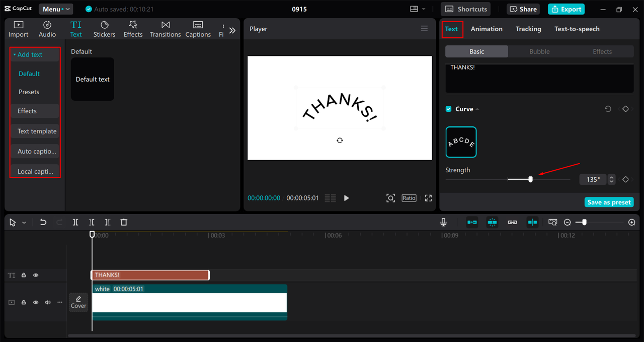The height and width of the screenshot is (342, 644).
Task: Click the Cover button
Action: coord(78,302)
